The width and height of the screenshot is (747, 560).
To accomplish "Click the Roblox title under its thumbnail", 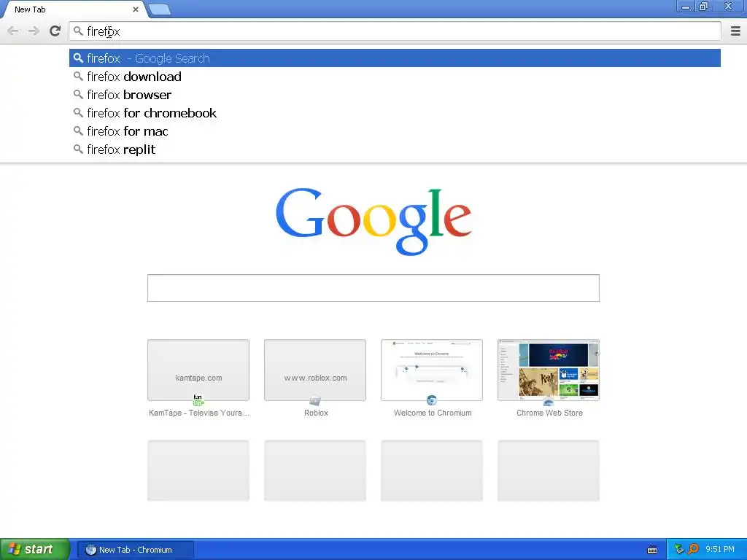I will click(317, 413).
